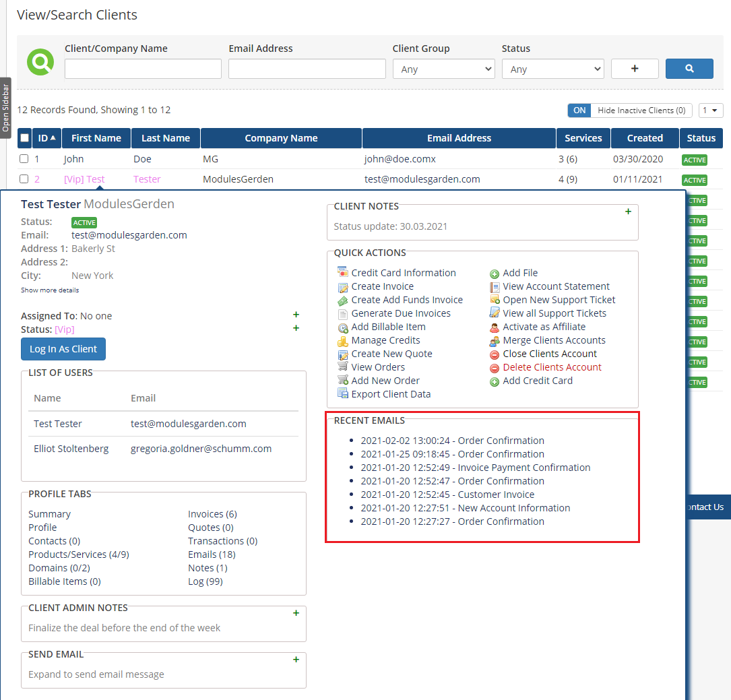Screen dimensions: 731x700
Task: Click the Credit Card Information icon
Action: [x=343, y=272]
